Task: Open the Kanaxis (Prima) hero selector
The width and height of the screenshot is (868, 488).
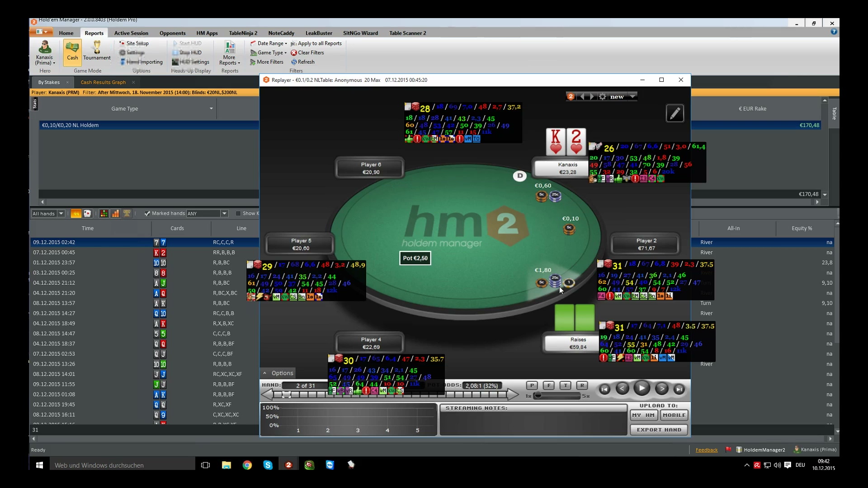Action: (45, 53)
